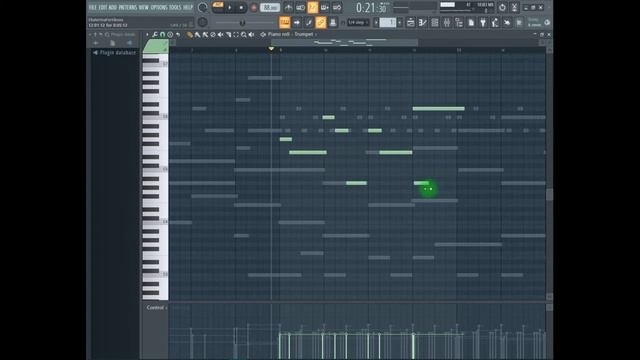Toggle the highlighted link controllers button
Image resolution: width=640 pixels, height=360 pixels.
click(x=321, y=22)
